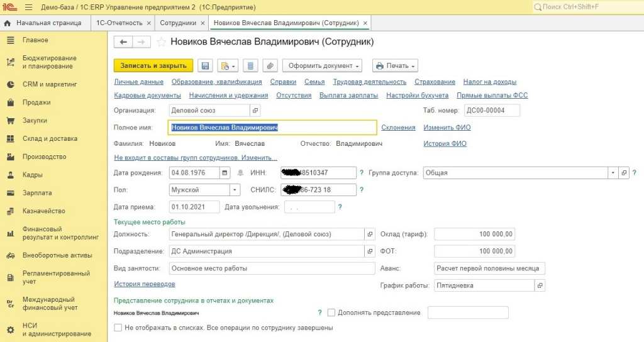
Task: Click the home icon on Начальная страница tab
Action: click(8, 23)
